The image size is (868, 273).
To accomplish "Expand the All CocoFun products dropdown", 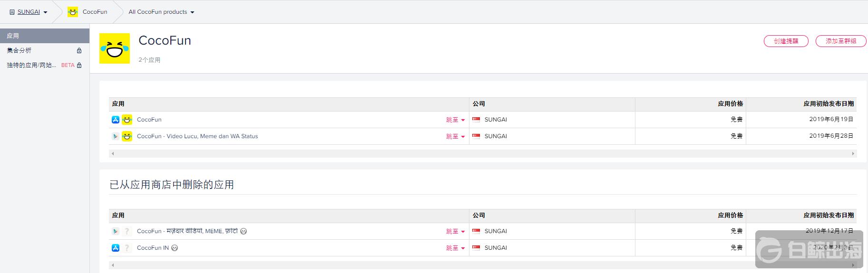I will tap(161, 12).
